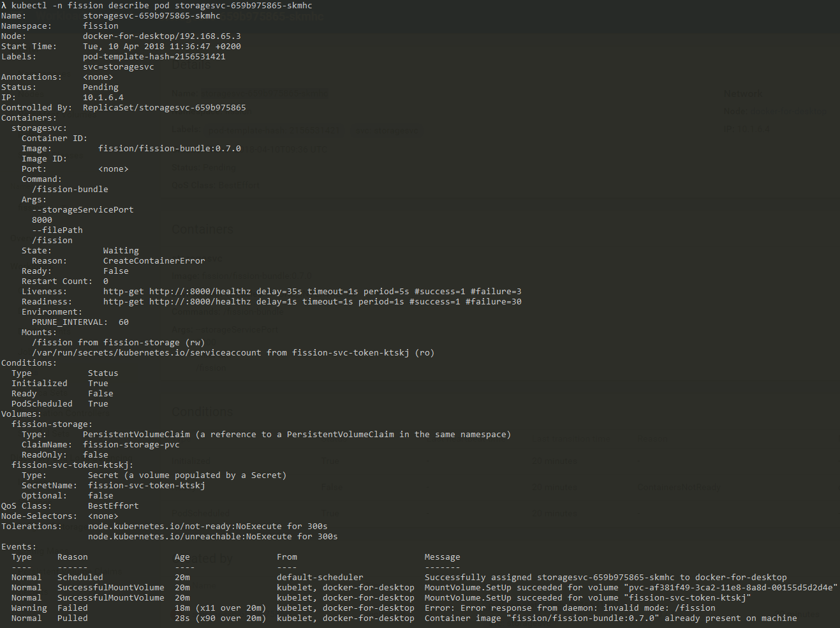Select the Restart Count value 0
The width and height of the screenshot is (840, 628).
[x=106, y=281]
